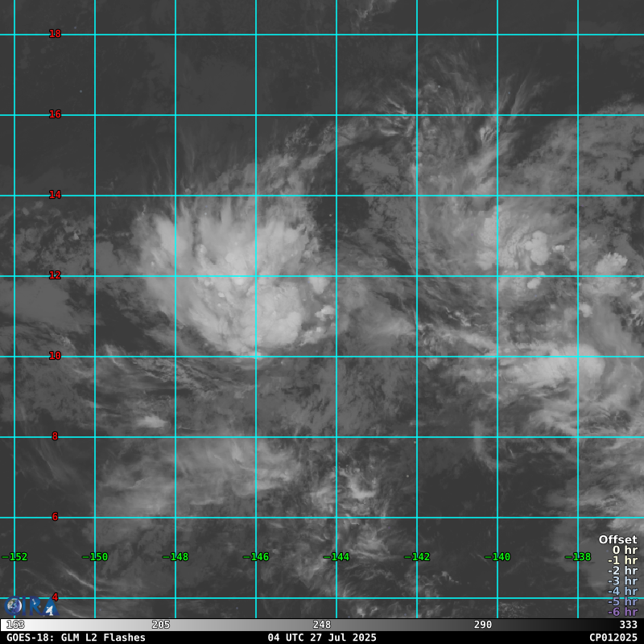Click the longitude -138 label

pos(578,557)
